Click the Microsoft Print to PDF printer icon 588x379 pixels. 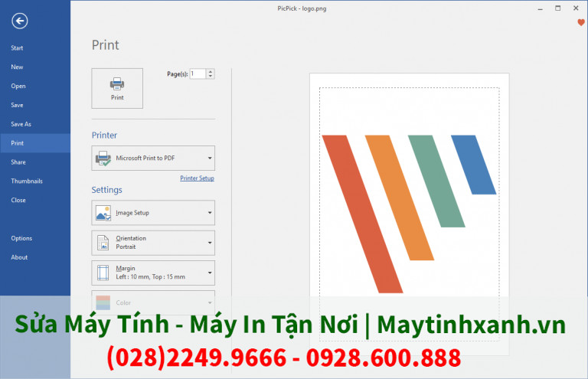[x=103, y=158]
